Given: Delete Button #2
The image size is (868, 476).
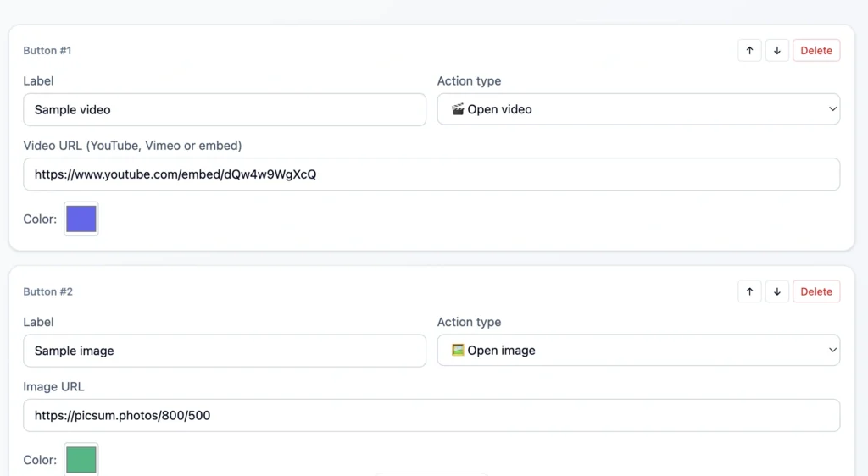Looking at the screenshot, I should (816, 291).
